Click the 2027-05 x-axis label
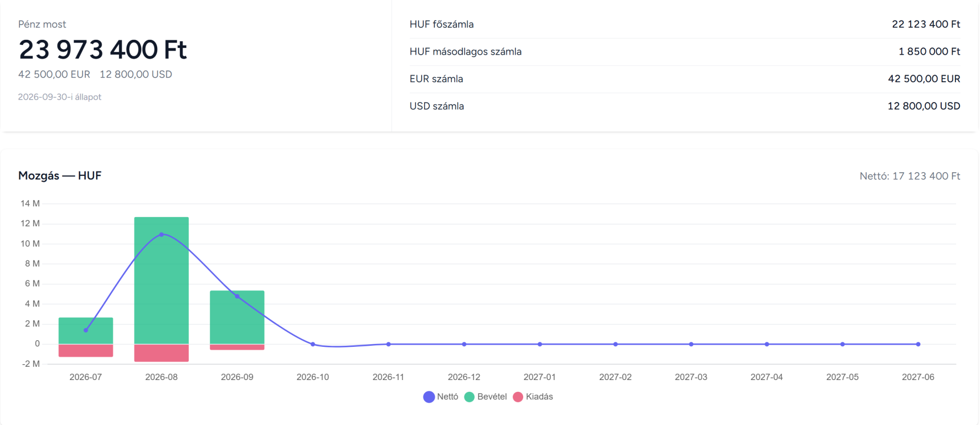The image size is (980, 425). click(843, 377)
